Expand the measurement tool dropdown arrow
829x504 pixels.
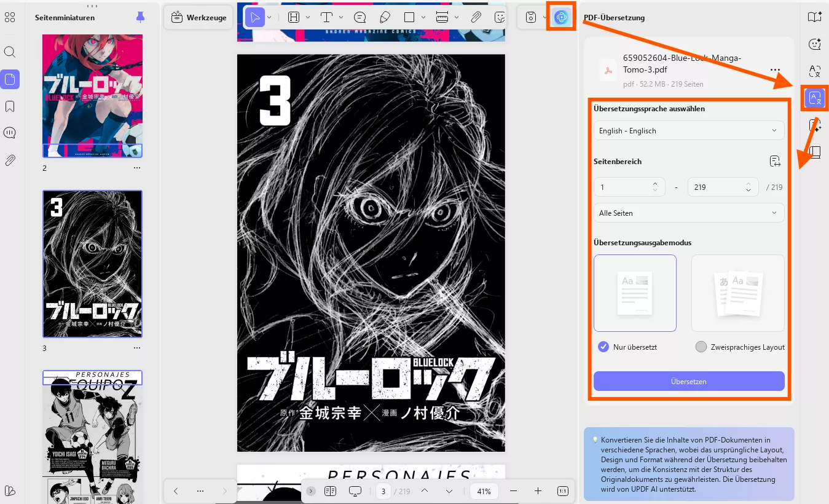456,17
